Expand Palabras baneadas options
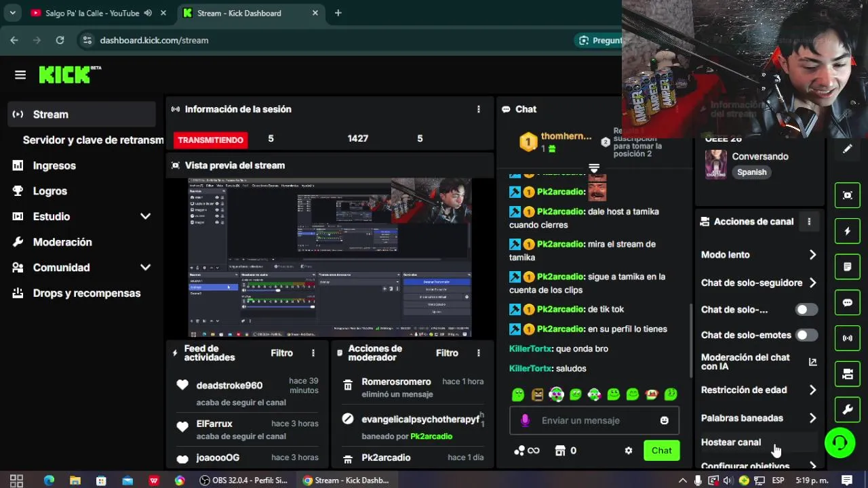Screen dimensions: 868x488 tap(812, 418)
